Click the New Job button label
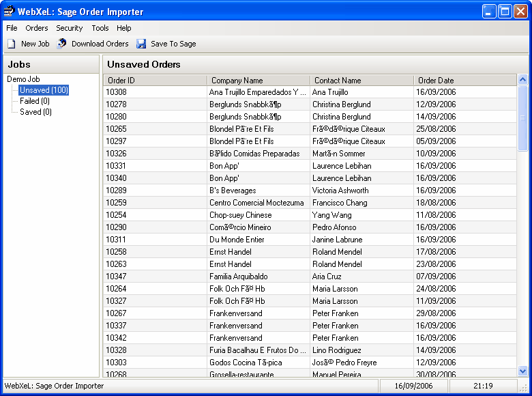Screen dimensions: 532x396 point(35,44)
